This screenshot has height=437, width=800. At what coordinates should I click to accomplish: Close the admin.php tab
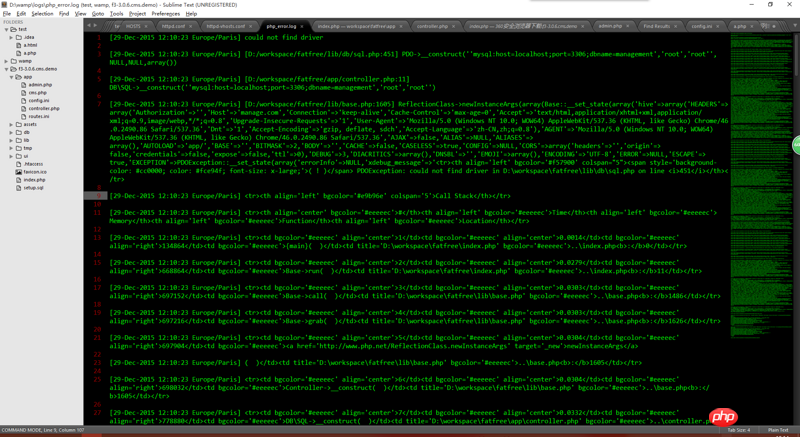tap(628, 26)
